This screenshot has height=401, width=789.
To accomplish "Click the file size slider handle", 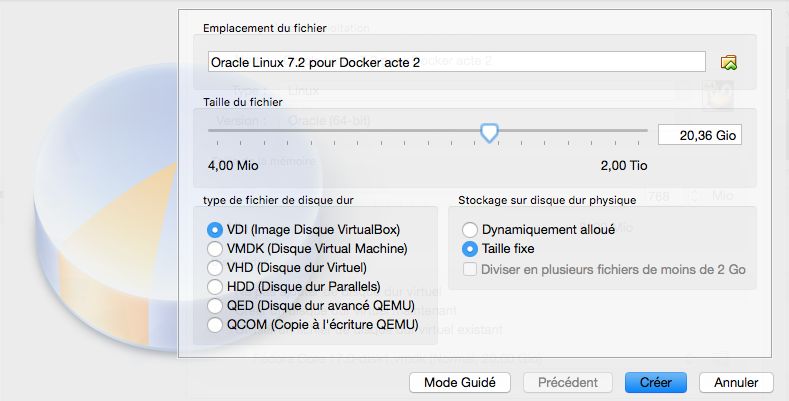I will pos(489,132).
